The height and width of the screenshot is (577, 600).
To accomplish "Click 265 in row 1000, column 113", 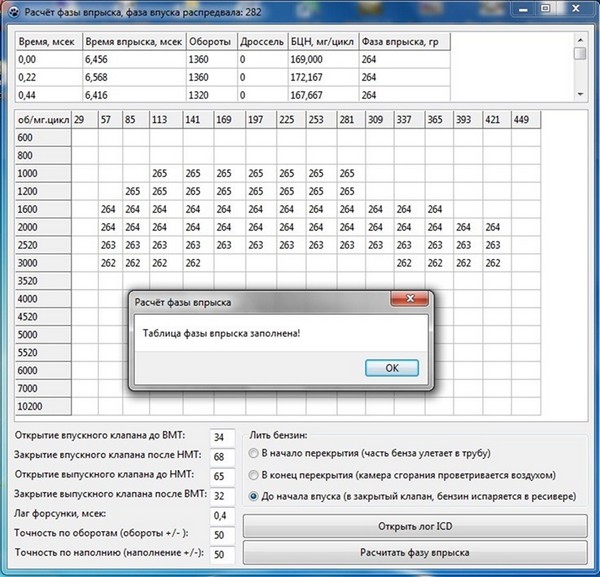I will point(166,173).
